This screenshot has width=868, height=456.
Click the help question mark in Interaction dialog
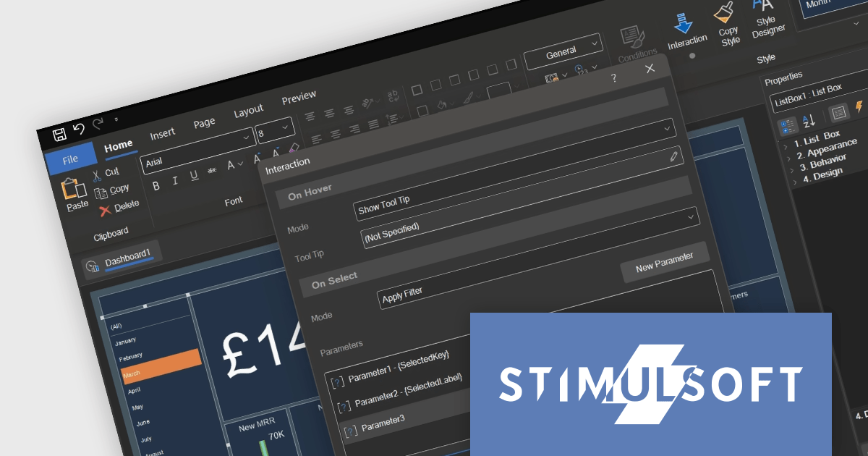(x=614, y=77)
